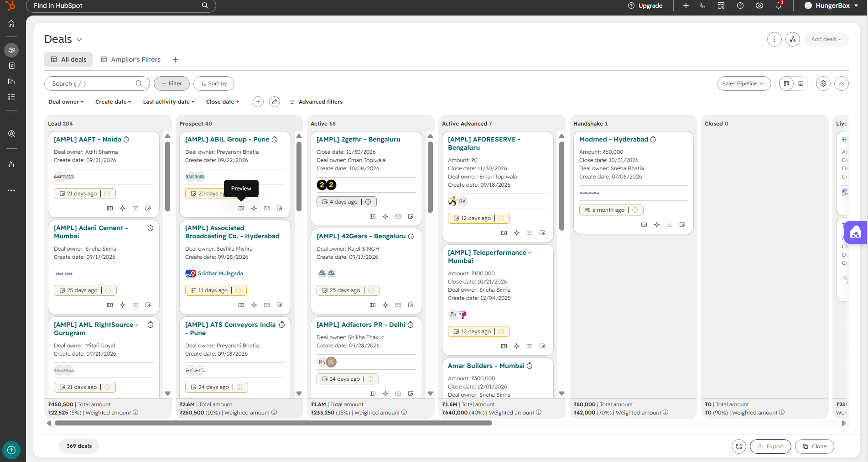Expand the Deal owner filter
The image size is (868, 462).
click(66, 102)
